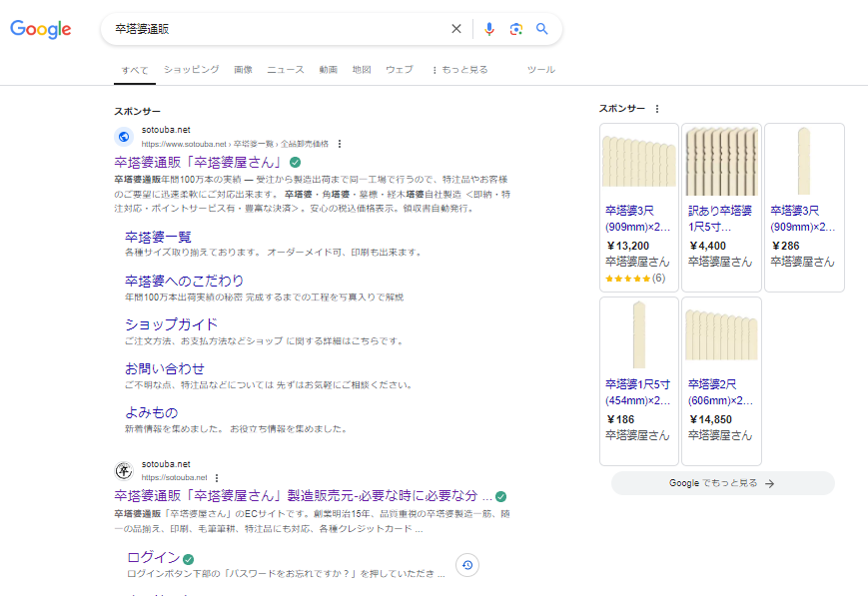Switch to the ウェブ tab
The image size is (868, 596).
[400, 70]
